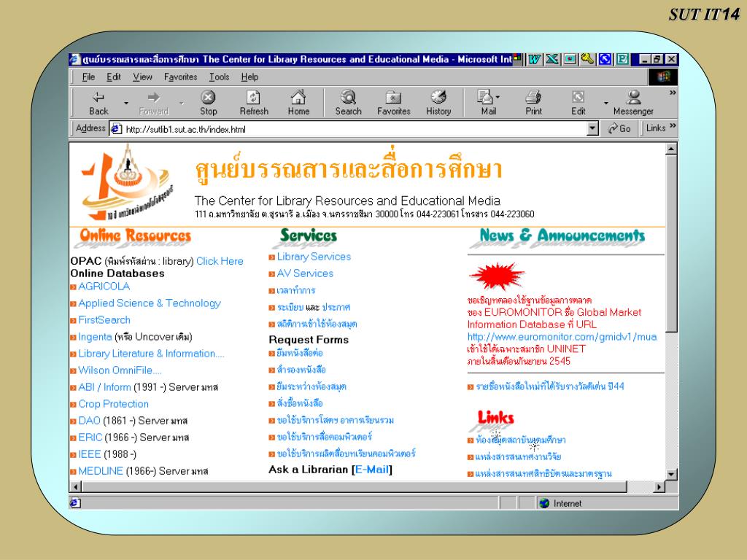This screenshot has height=560, width=747.
Task: Open the IEEE database link
Action: tap(90, 454)
